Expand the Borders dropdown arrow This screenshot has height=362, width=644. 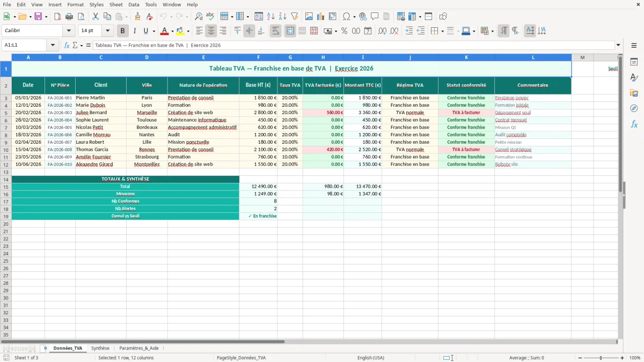point(442,31)
